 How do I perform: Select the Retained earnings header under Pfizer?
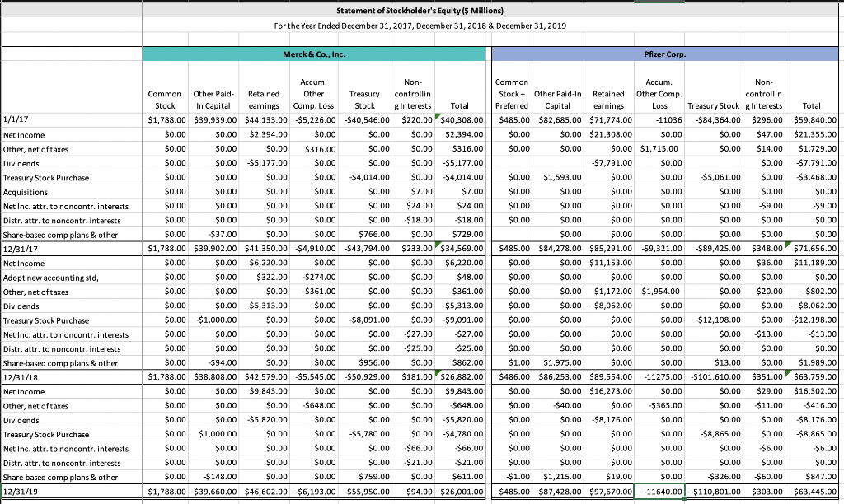(608, 94)
